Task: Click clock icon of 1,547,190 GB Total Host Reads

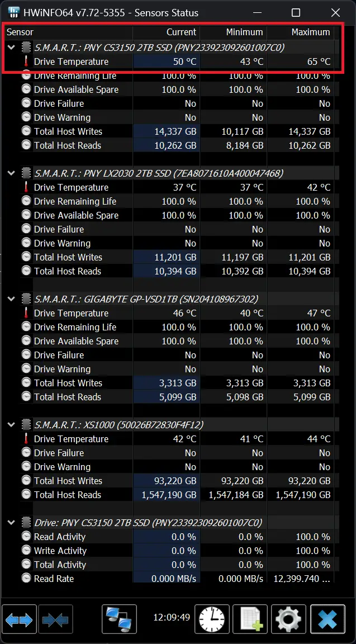Action: click(26, 495)
